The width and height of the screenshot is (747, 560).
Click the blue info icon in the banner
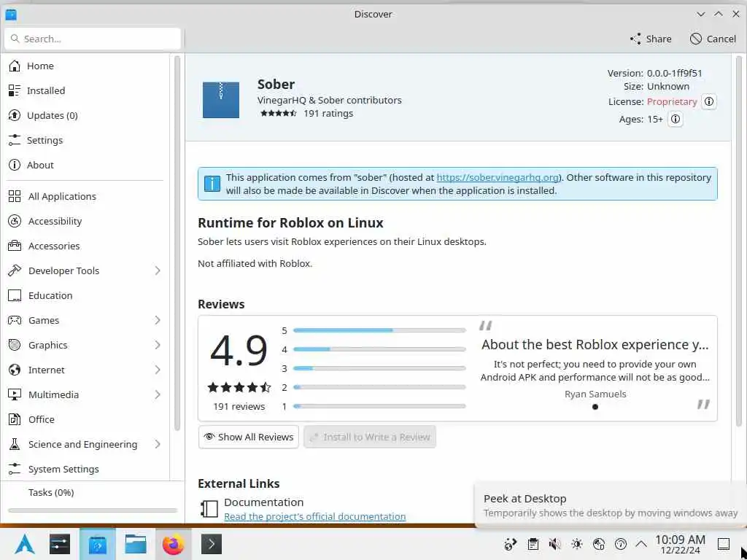pos(212,183)
